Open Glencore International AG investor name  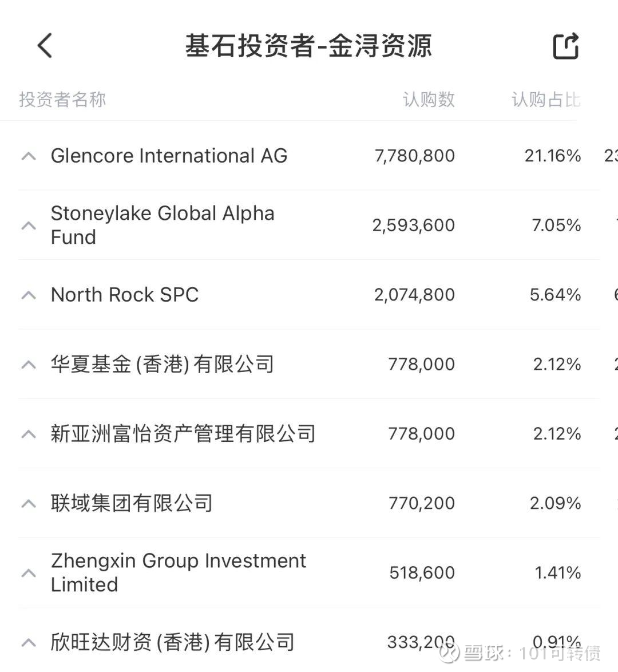point(169,156)
